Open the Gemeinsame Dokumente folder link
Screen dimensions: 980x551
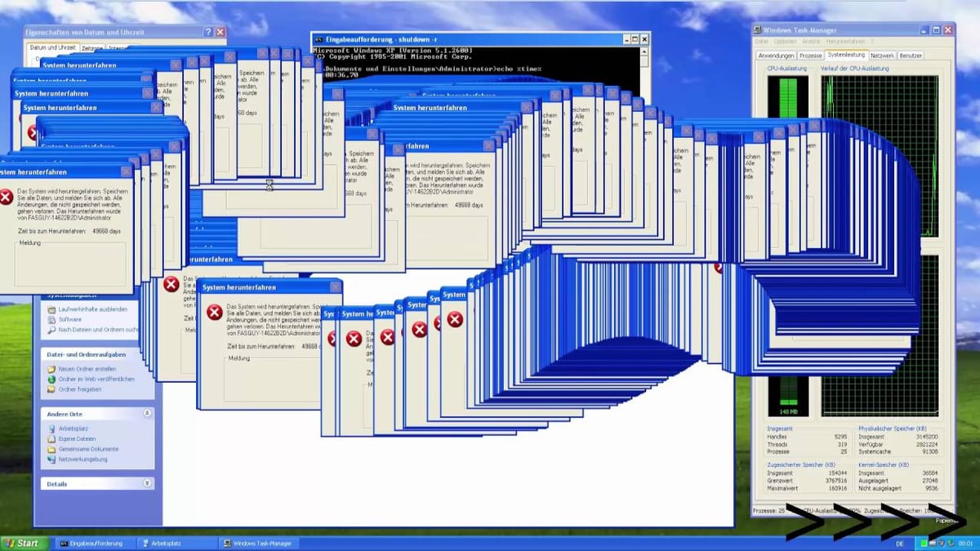[x=88, y=449]
